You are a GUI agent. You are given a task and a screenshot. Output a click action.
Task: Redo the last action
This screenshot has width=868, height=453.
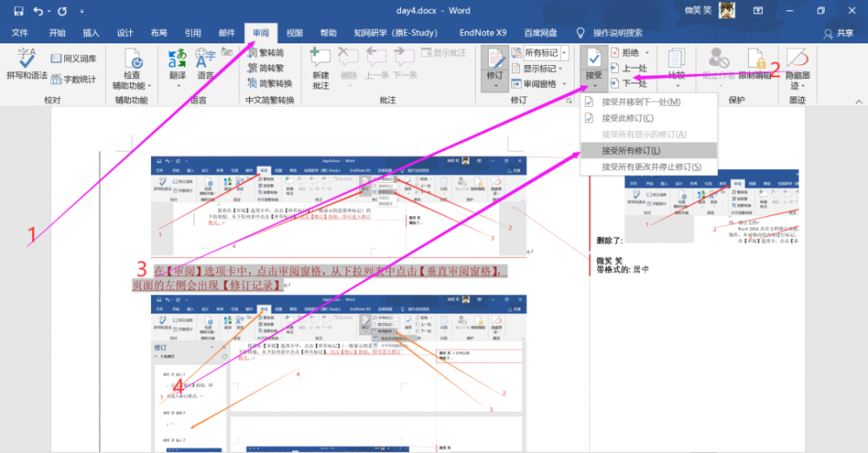(62, 10)
